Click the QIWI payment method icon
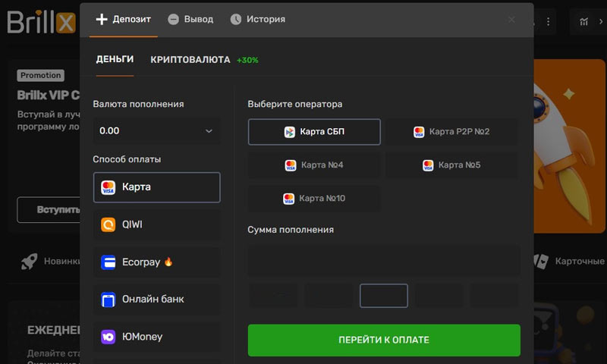 [x=108, y=224]
